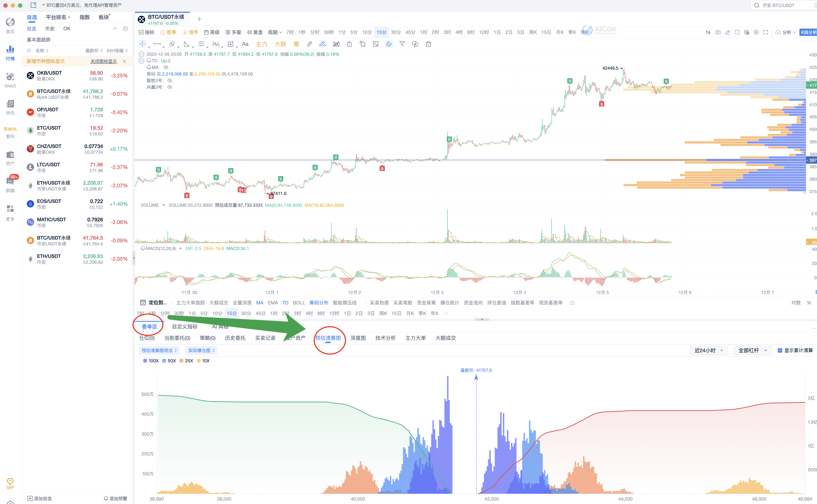The image size is (817, 504).
Task: Open the 实际爆仓图 link
Action: coord(201,350)
